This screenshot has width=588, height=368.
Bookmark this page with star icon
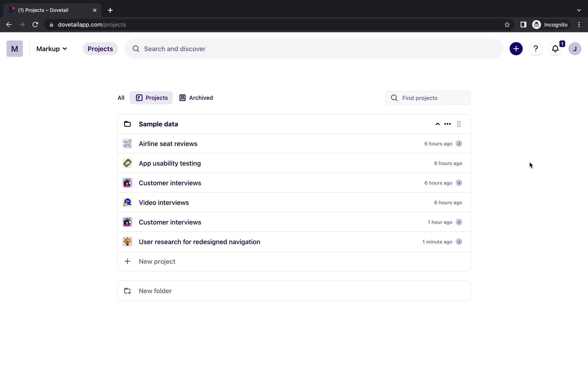pyautogui.click(x=507, y=25)
